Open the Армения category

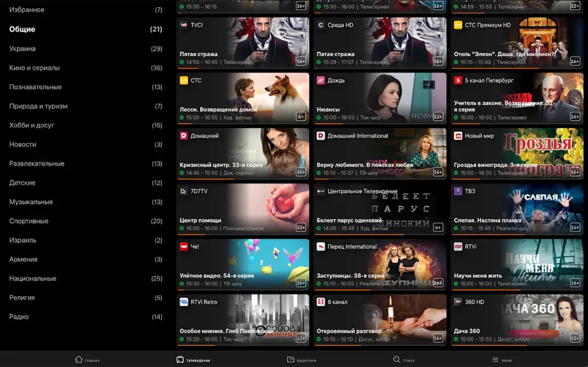pos(85,259)
